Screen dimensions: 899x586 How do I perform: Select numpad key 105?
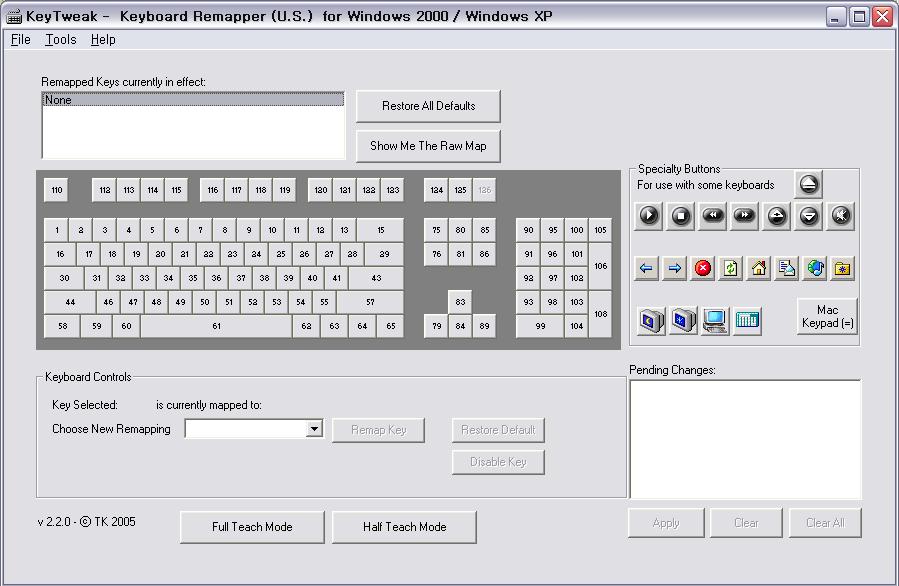(600, 230)
